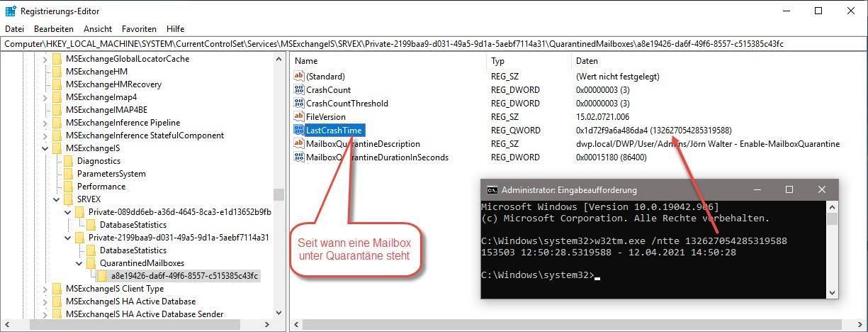Click the Name column header
The image size is (868, 332).
(306, 61)
